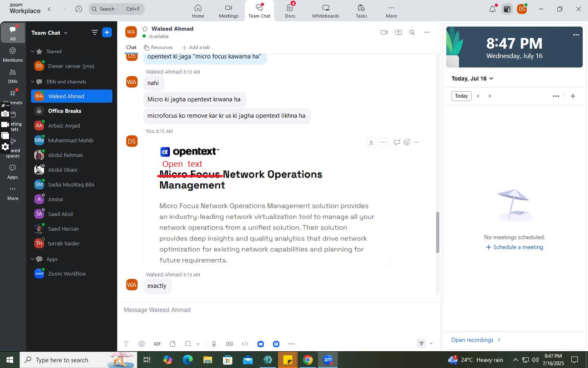This screenshot has height=368, width=588.
Task: Insert a code snippet
Action: click(245, 344)
